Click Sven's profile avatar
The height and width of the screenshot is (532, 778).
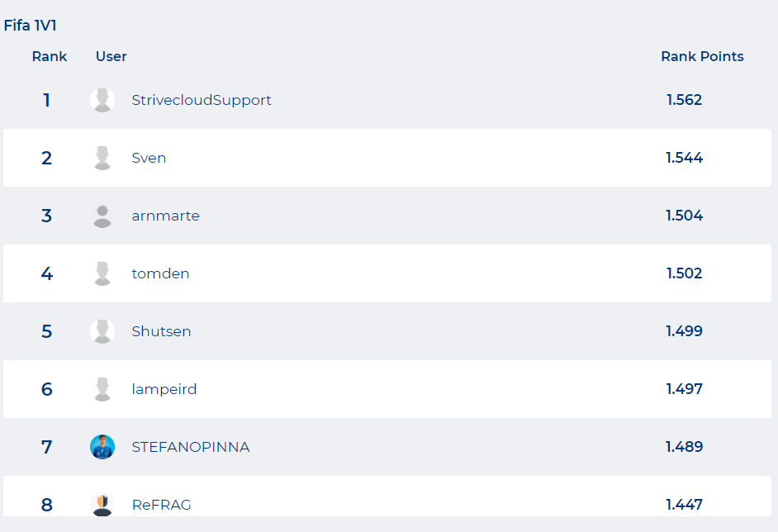click(x=102, y=158)
